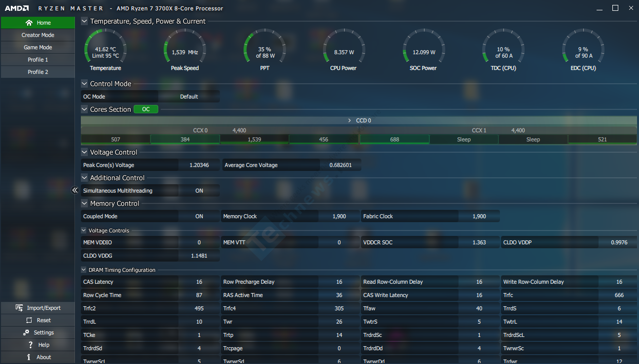Open Profile 2
Screen dimensions: 639x364
pyautogui.click(x=37, y=72)
